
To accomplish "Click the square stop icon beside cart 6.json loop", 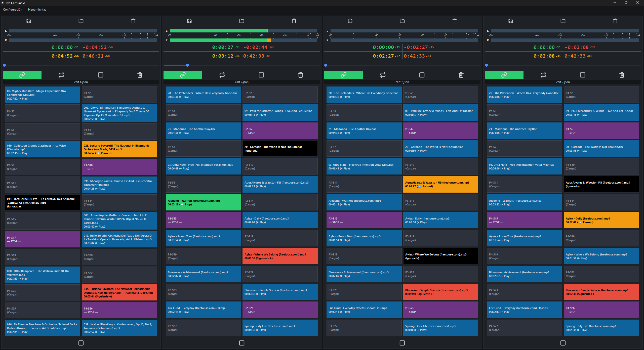I will pos(101,75).
